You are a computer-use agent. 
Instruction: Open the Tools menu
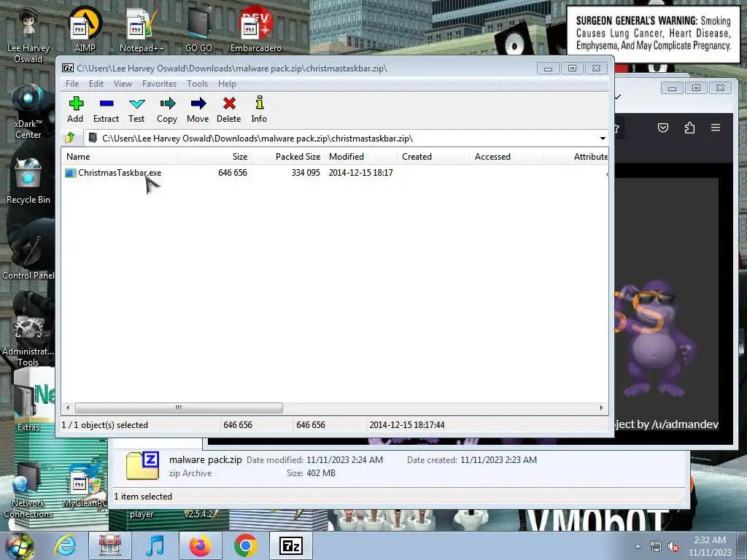point(197,84)
